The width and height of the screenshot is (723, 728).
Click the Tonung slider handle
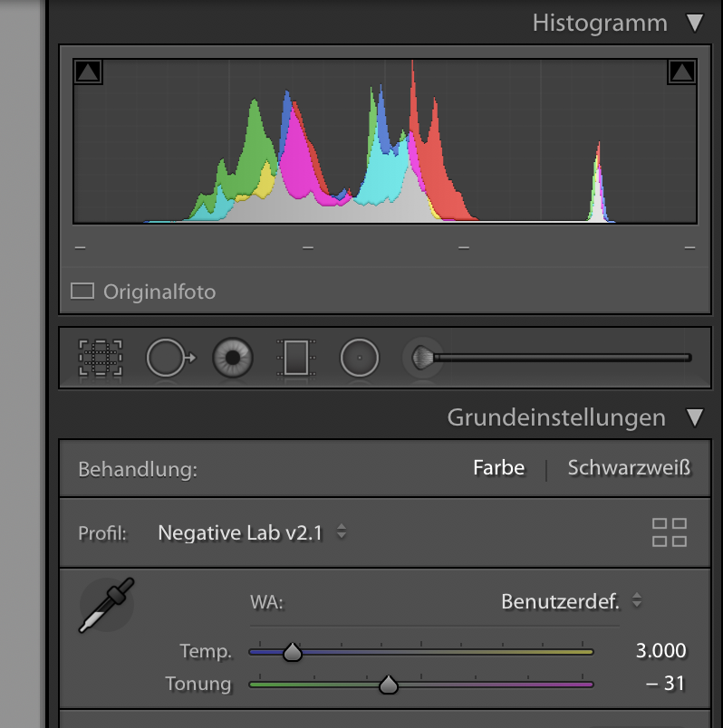(389, 685)
